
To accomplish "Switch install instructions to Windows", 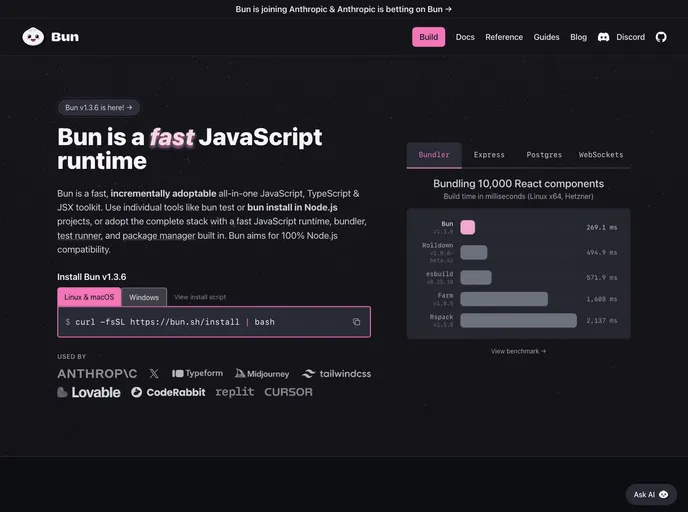I will pyautogui.click(x=144, y=297).
